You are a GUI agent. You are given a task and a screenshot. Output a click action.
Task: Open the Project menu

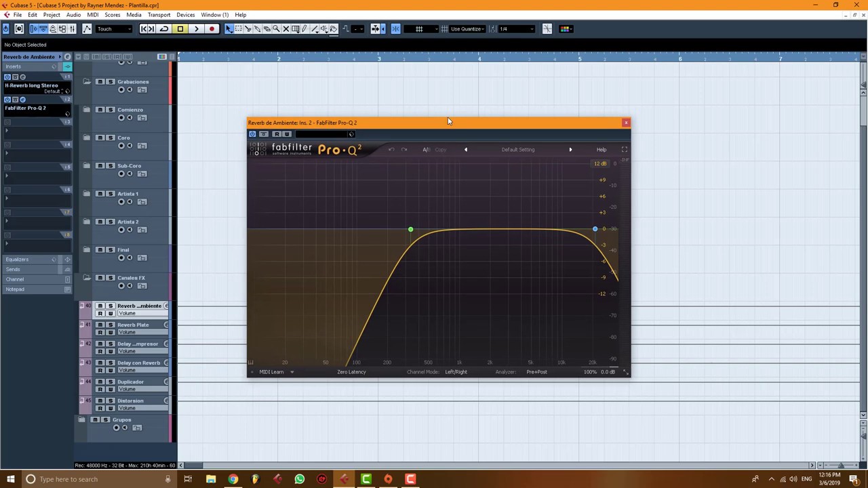coord(52,14)
